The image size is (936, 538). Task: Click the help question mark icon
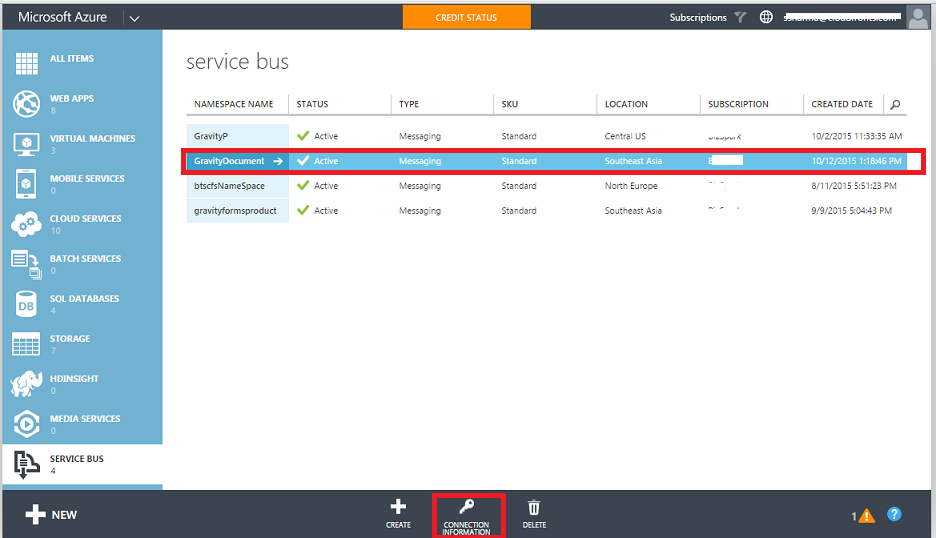894,514
